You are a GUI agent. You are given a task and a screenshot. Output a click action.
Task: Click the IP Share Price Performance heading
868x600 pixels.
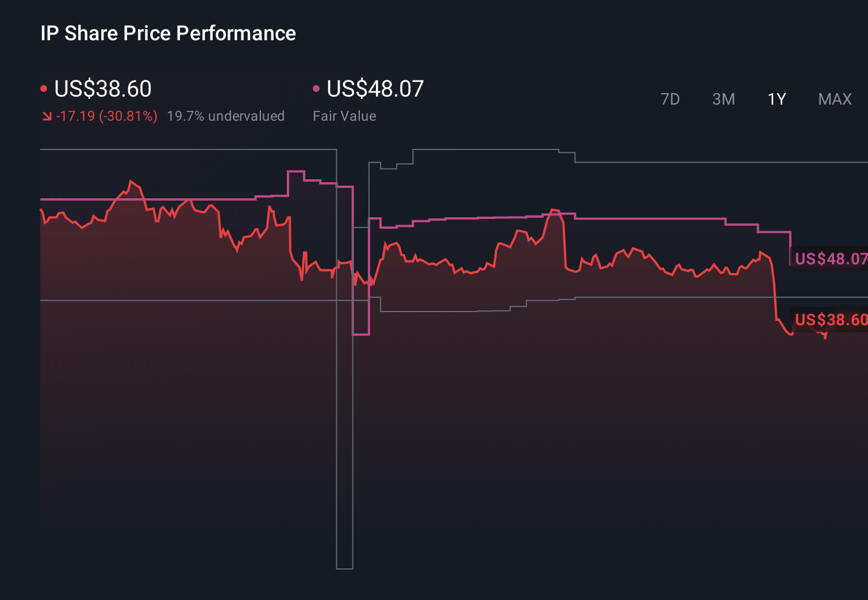click(x=168, y=33)
